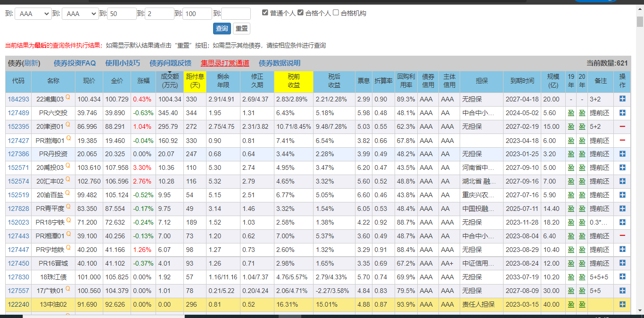Click the Q icon next to 22浦集03
This screenshot has height=318, width=644.
click(x=68, y=97)
